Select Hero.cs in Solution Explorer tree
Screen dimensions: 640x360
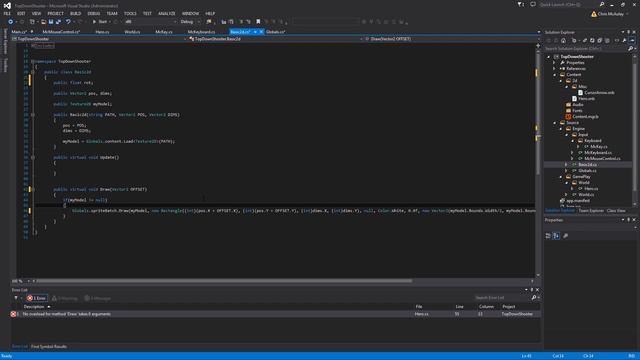click(x=591, y=189)
